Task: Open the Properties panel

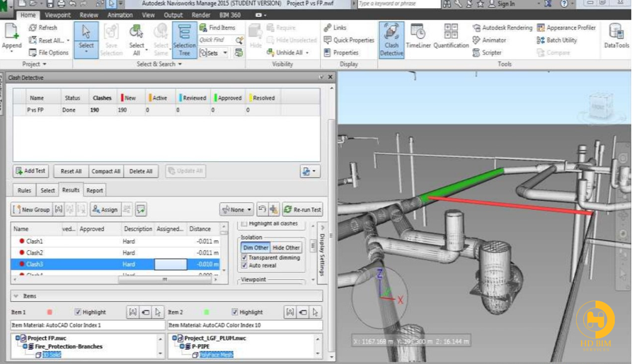Action: coord(341,52)
